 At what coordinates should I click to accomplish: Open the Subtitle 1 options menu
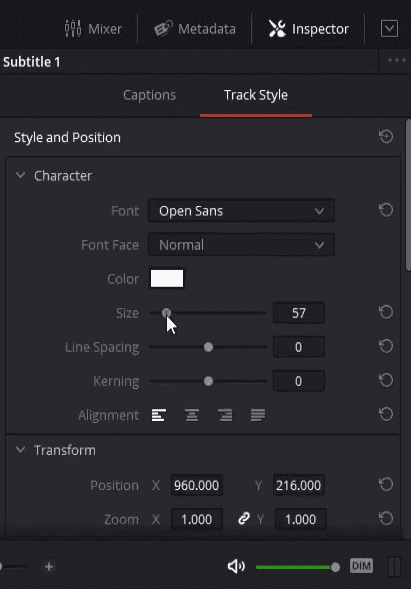point(397,60)
